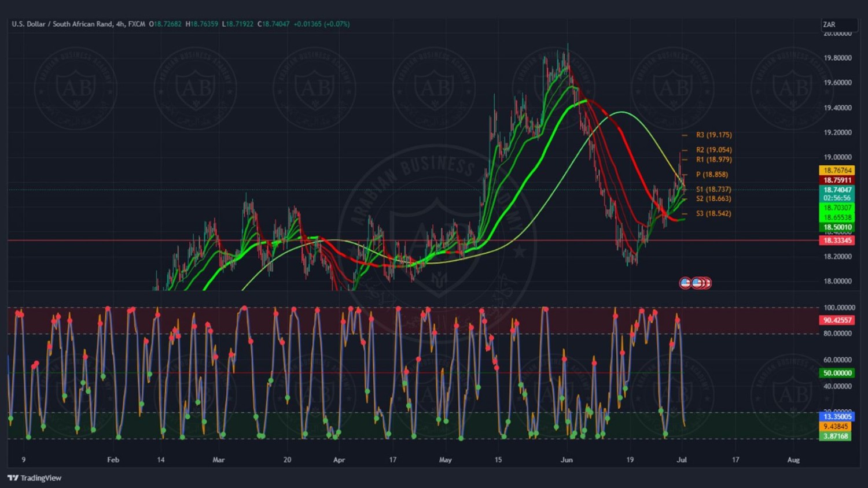Image resolution: width=868 pixels, height=488 pixels.
Task: Click the red 18.33345 horizontal line price tag
Action: pyautogui.click(x=837, y=241)
